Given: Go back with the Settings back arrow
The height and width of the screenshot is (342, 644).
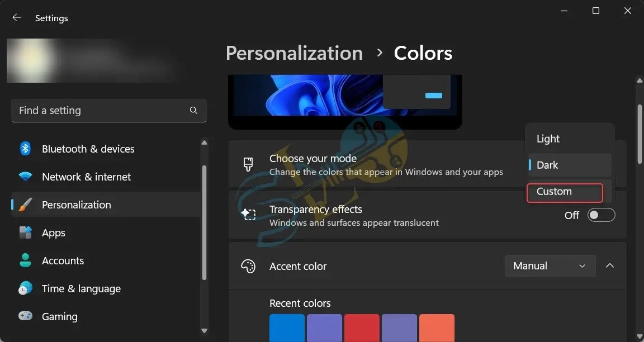Looking at the screenshot, I should point(16,18).
